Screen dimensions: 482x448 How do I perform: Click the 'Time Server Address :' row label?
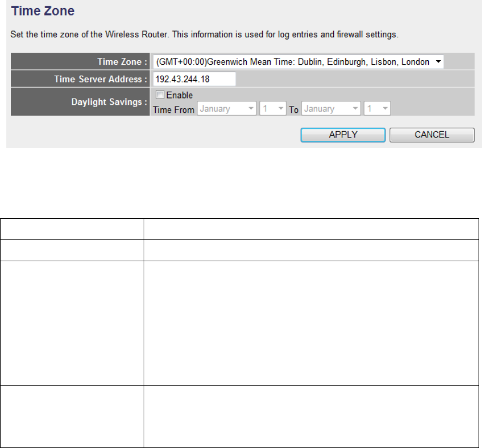click(101, 79)
